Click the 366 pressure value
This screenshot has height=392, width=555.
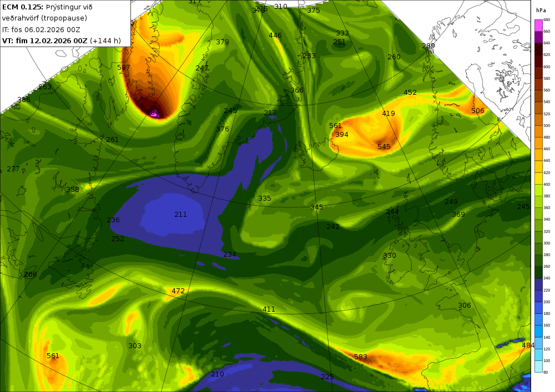[296, 90]
